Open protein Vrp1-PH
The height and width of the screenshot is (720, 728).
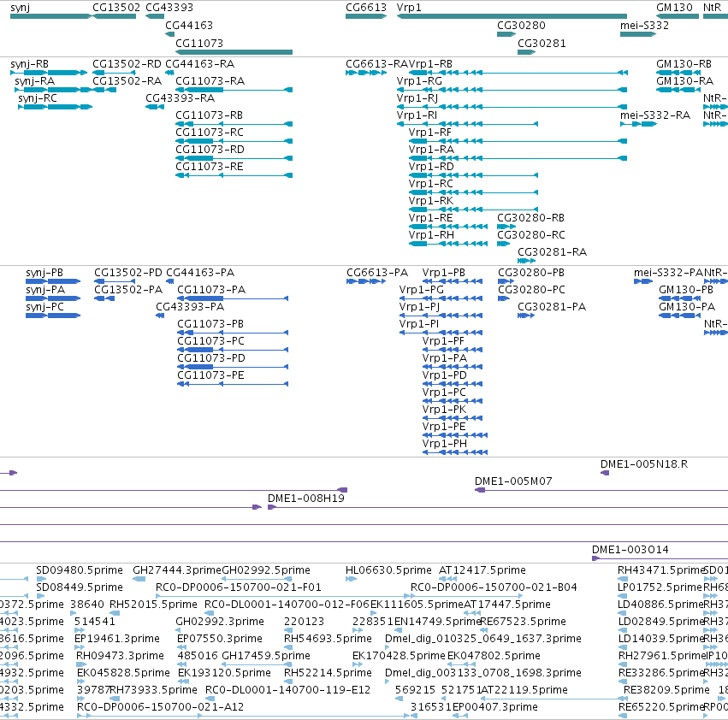[444, 444]
